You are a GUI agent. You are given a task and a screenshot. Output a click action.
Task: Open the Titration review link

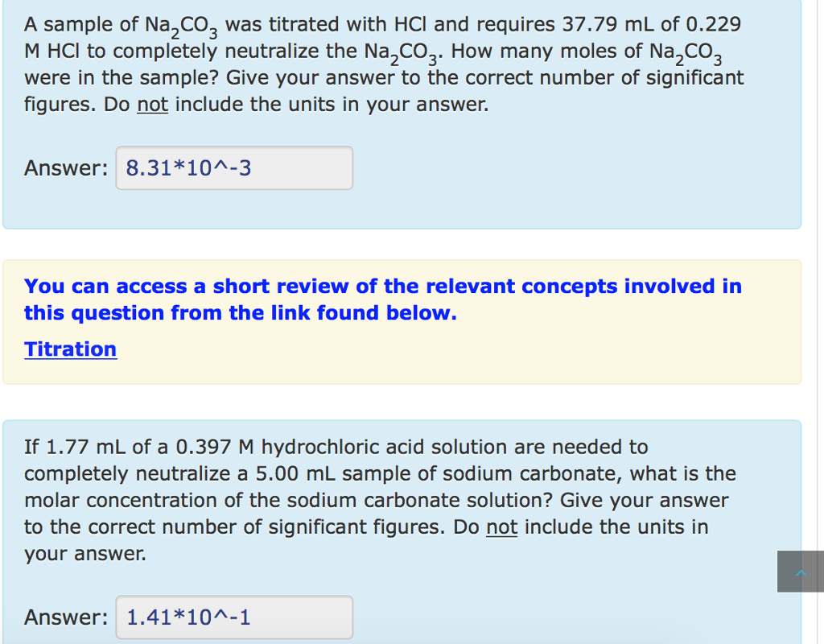[x=70, y=349]
